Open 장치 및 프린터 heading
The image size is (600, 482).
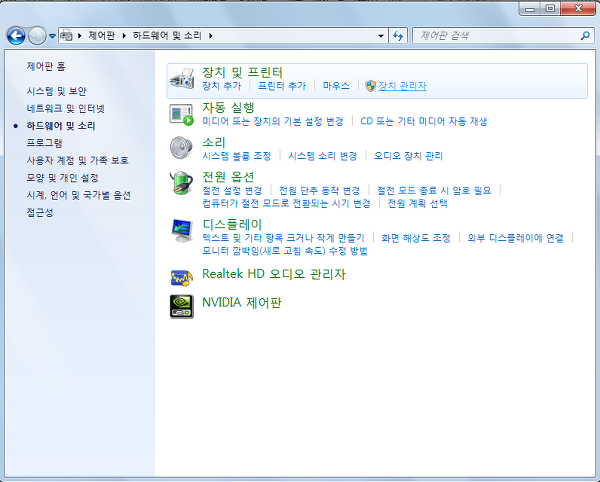click(x=242, y=72)
